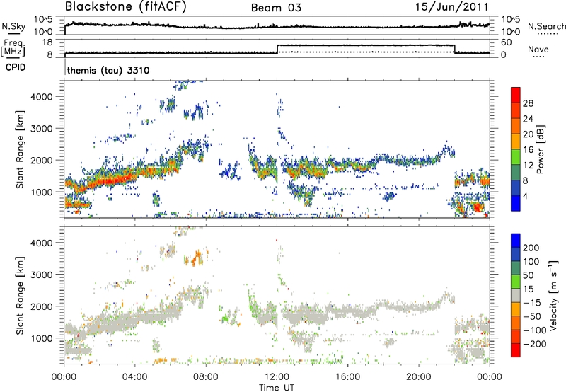566x392 pixels.
Task: Click the 'Time UT' axis label
Action: coord(277,388)
